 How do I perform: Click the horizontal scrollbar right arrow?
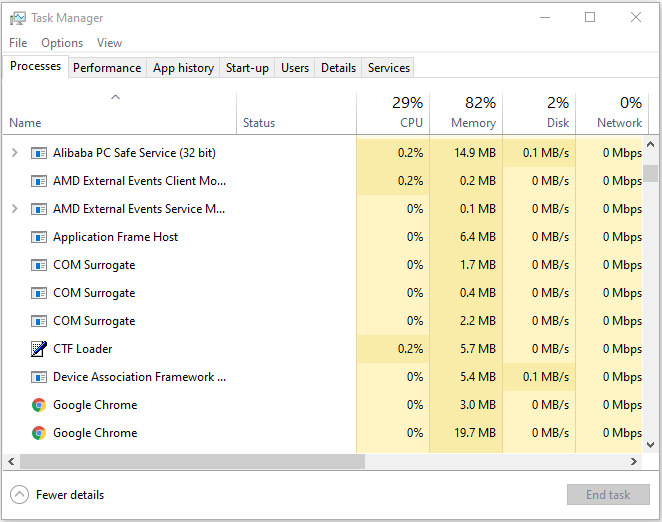[634, 462]
